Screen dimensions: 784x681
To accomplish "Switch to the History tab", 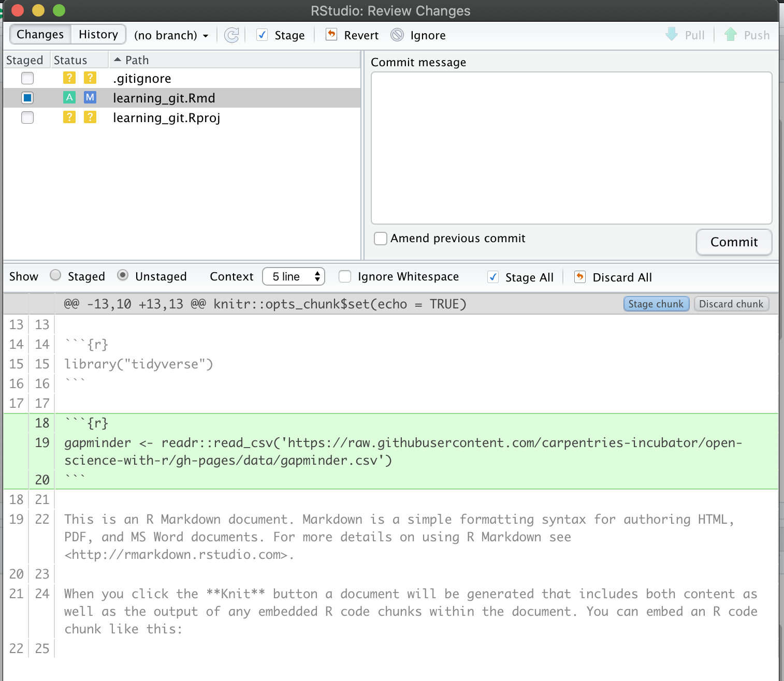I will pyautogui.click(x=98, y=34).
